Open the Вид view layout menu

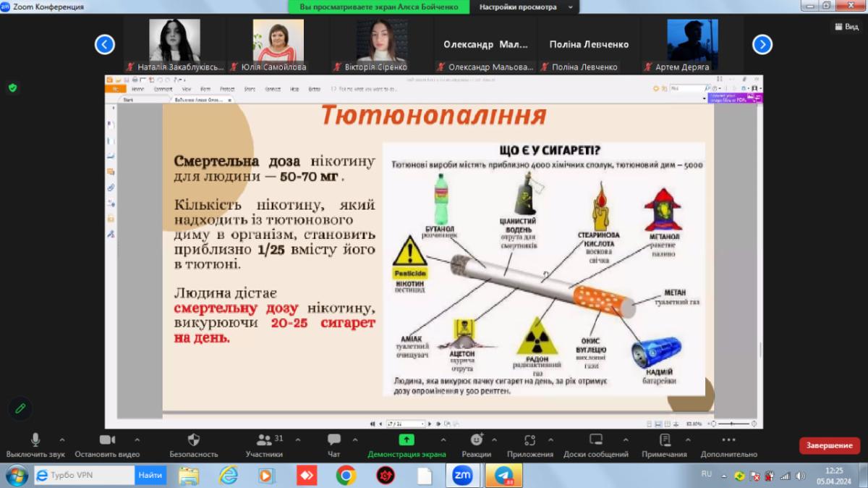pyautogui.click(x=846, y=27)
